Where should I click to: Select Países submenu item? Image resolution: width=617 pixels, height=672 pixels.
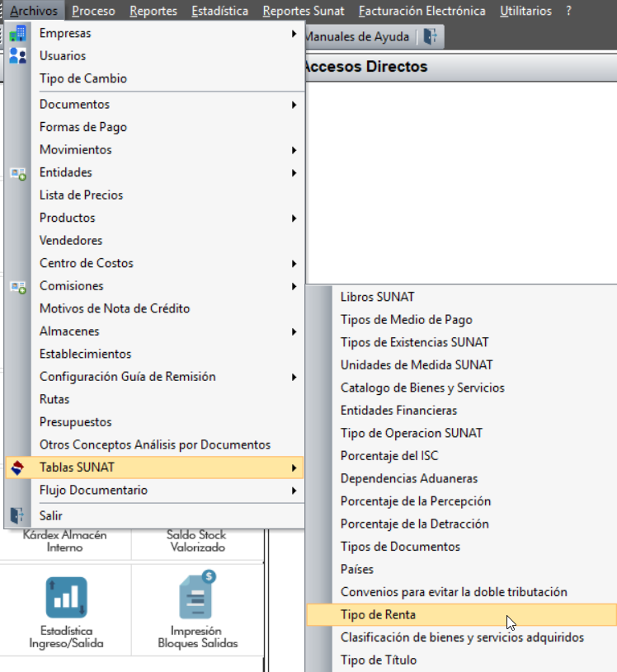(461, 570)
